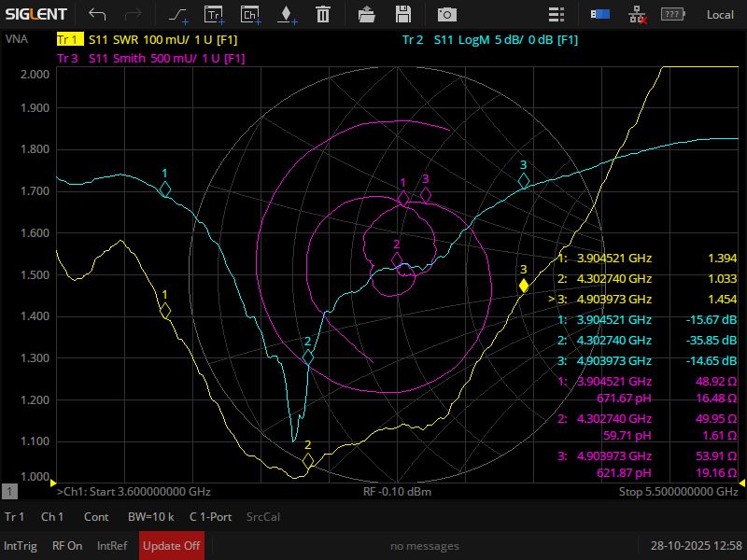Toggle the IntRef reference setting
Viewport: 747px width, 560px height.
(x=112, y=546)
